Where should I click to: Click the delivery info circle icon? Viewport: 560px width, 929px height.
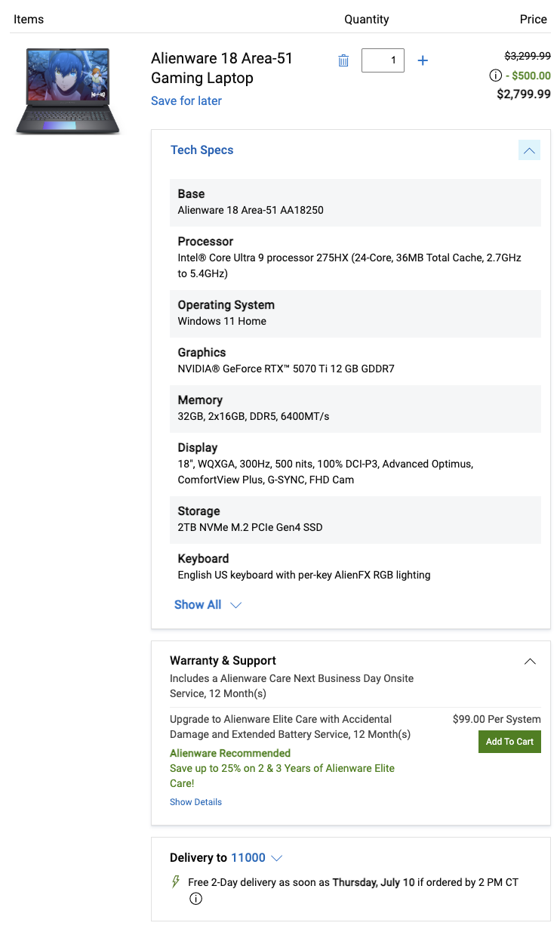coord(195,899)
